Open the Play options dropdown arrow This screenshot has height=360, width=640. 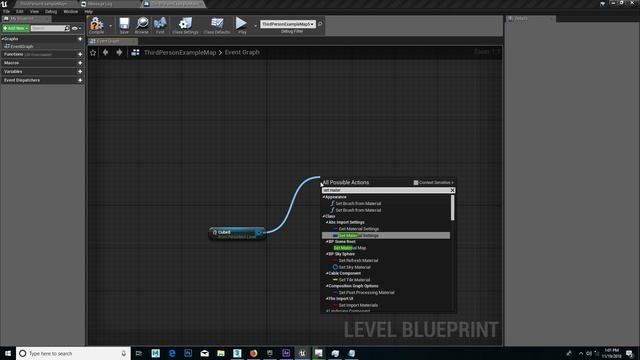(x=256, y=26)
